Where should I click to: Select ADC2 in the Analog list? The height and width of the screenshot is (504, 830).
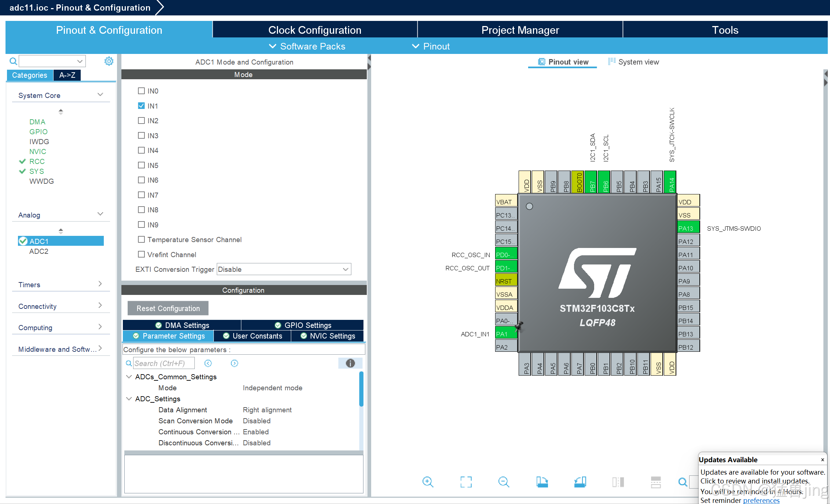tap(39, 251)
